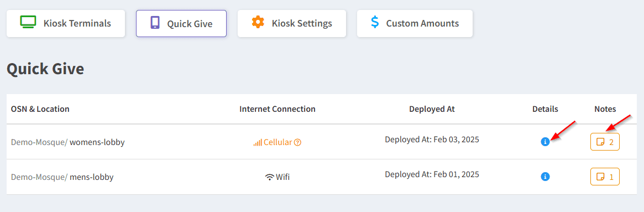Click the Cellular help question mark icon
Image resolution: width=644 pixels, height=212 pixels.
pyautogui.click(x=298, y=142)
